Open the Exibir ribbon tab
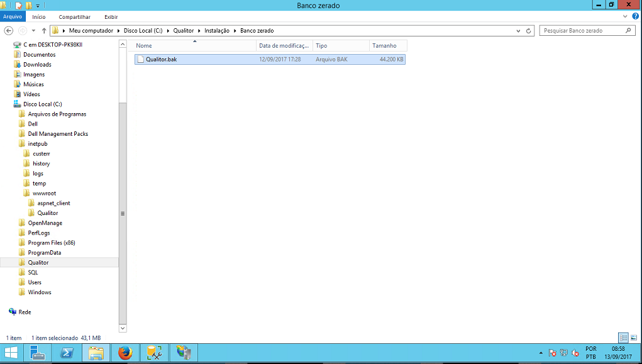The height and width of the screenshot is (364, 642). pos(111,17)
